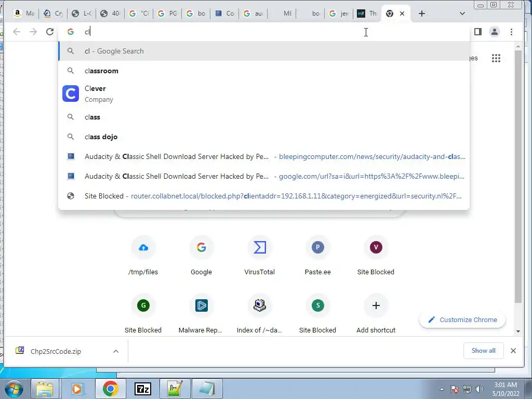Choose the 'class' suggestion

coord(264,117)
